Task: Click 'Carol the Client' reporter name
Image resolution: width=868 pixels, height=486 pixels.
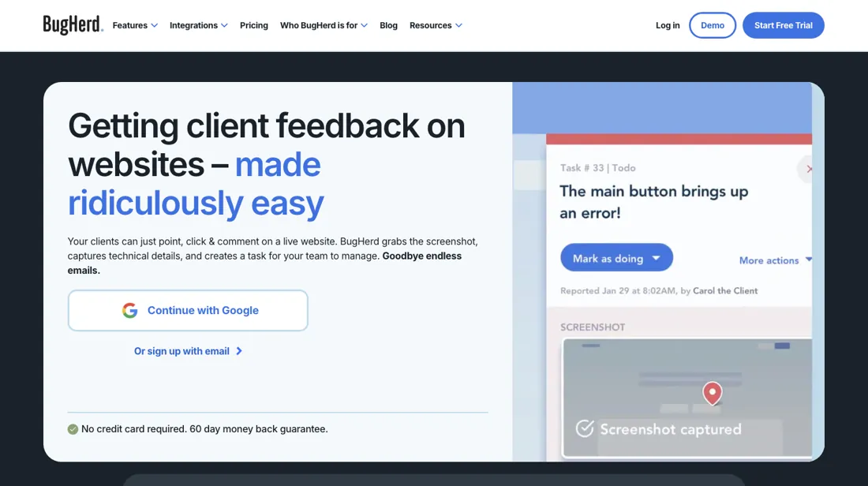Action: point(725,290)
